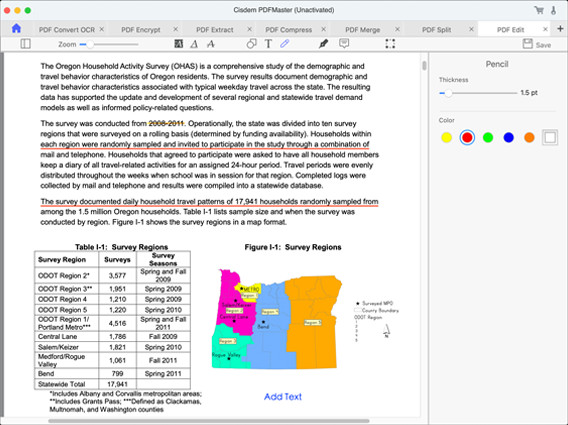Screen dimensions: 568x425
Task: Click the '799' surveys cell
Action: click(117, 374)
